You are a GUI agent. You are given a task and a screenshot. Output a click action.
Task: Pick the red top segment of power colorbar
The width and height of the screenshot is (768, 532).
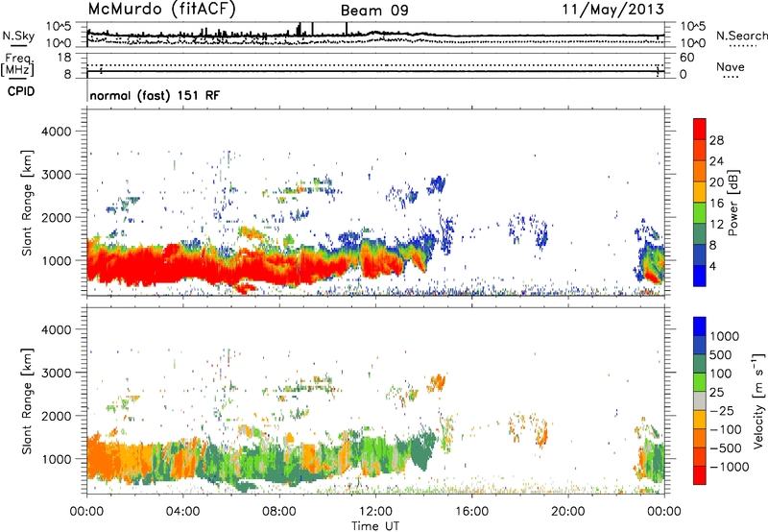[700, 129]
